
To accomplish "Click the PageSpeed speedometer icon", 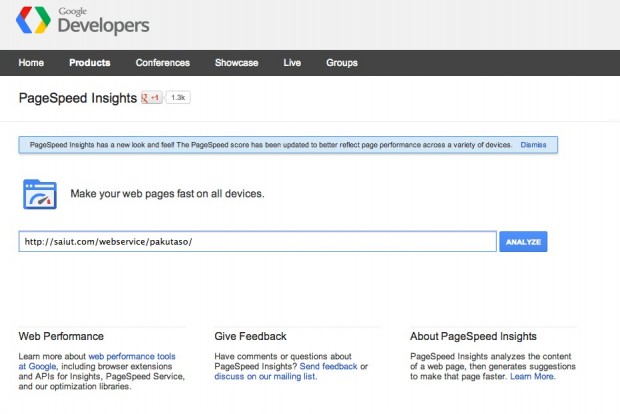I will (x=39, y=193).
